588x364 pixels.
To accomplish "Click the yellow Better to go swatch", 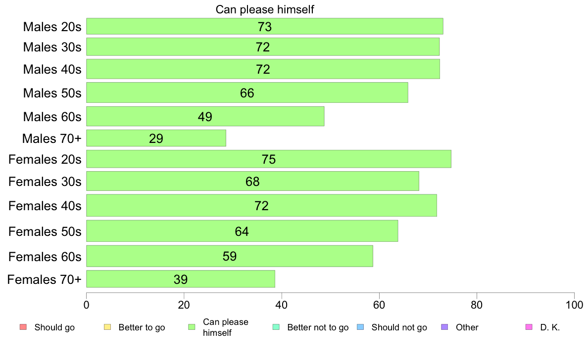I will [107, 327].
